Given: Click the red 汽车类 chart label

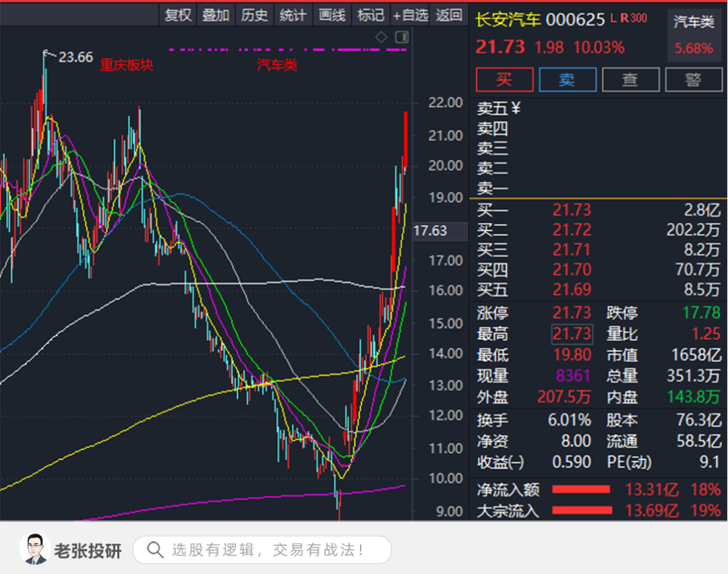Looking at the screenshot, I should 277,65.
